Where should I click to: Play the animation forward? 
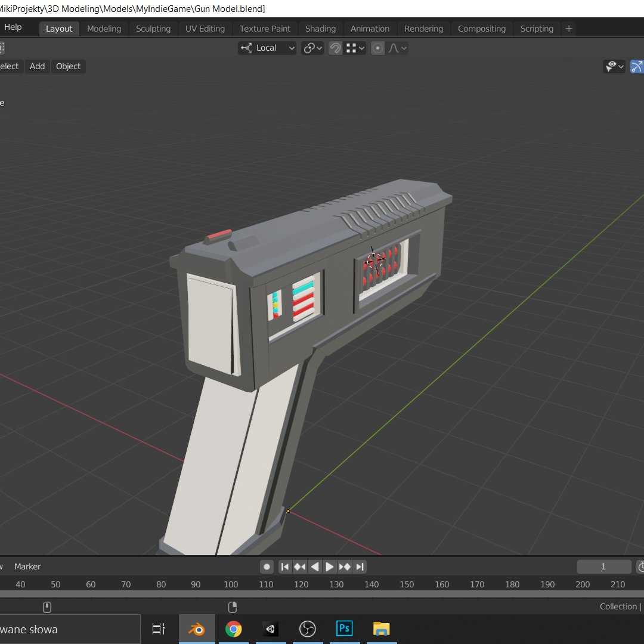[x=329, y=567]
